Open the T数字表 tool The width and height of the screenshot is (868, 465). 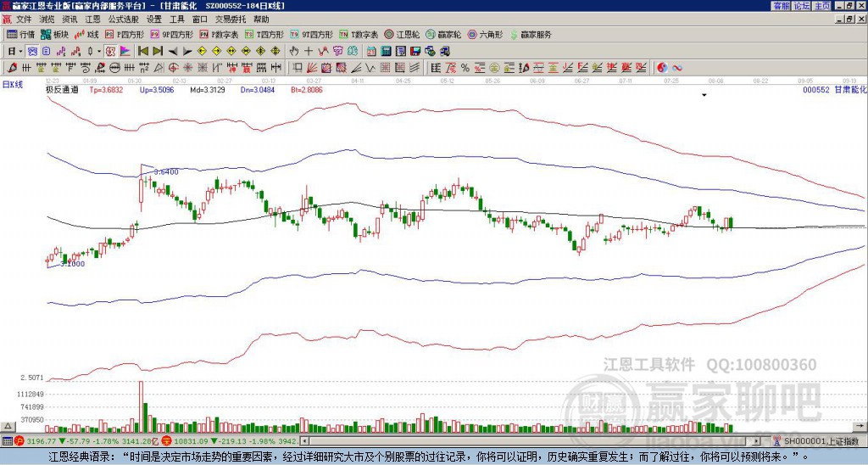coord(359,34)
